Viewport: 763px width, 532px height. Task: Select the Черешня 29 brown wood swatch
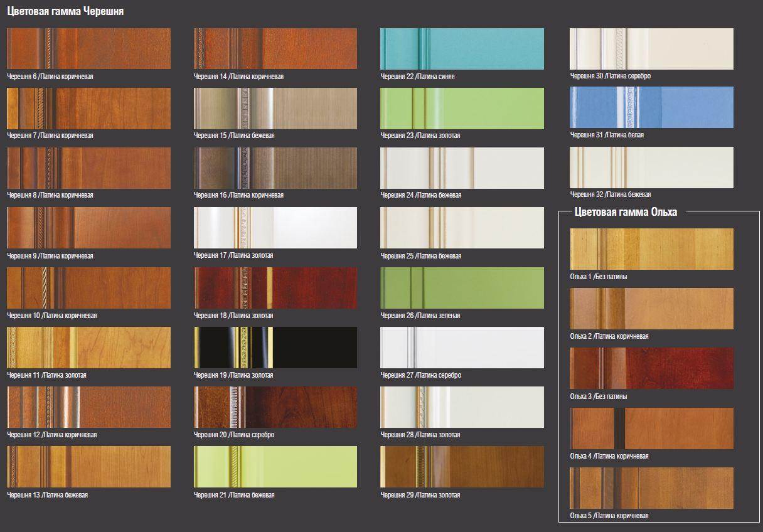pos(462,467)
